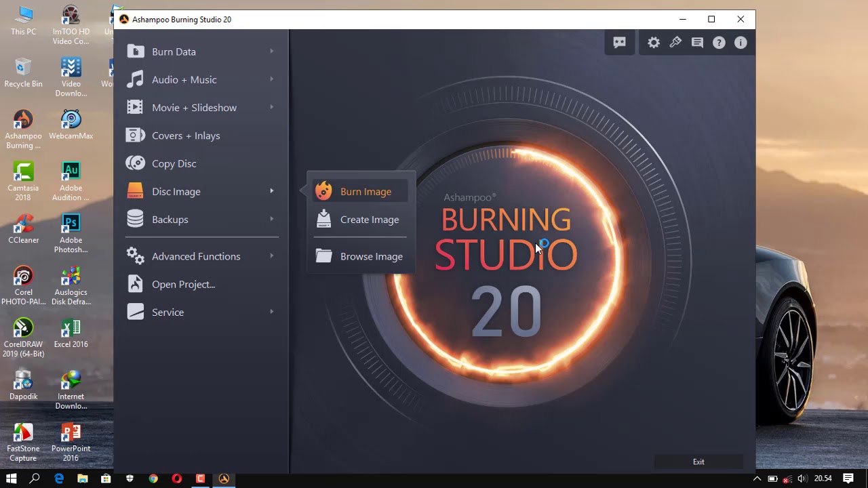Click the taskbar clock showing 20.54
The image size is (868, 488).
coord(823,479)
